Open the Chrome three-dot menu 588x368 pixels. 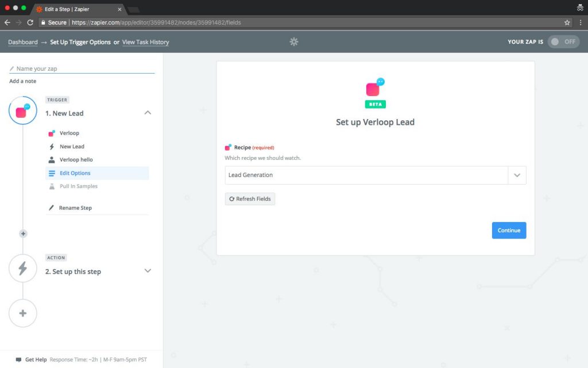tap(580, 22)
